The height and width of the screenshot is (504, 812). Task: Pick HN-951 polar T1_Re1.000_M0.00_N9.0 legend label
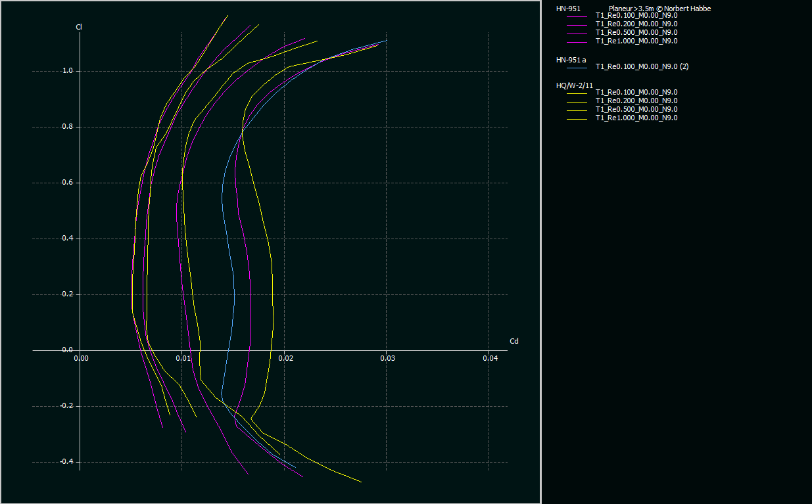[x=636, y=41]
